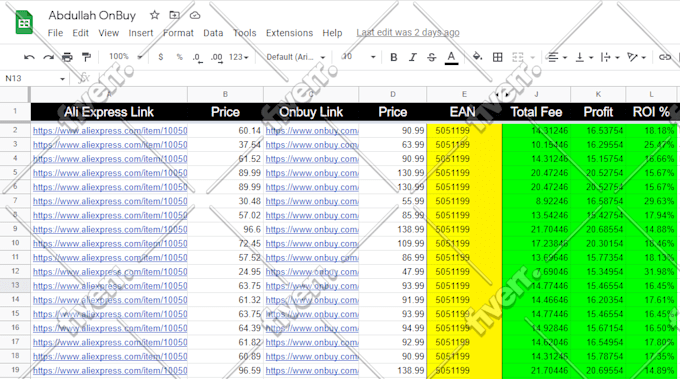Select the total fee cell 7.69046
680x379 pixels.
536,272
